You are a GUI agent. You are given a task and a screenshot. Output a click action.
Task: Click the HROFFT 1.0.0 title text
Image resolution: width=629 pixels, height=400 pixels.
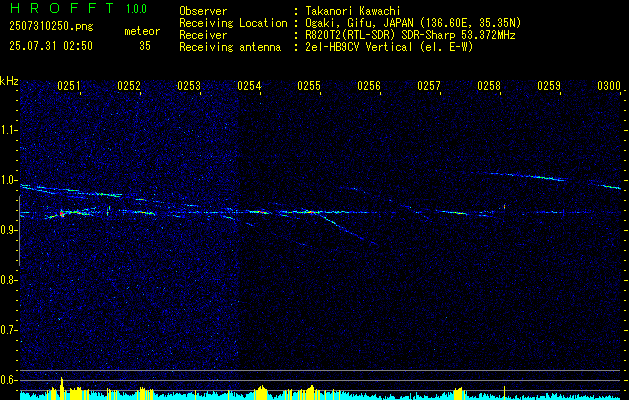pos(79,8)
